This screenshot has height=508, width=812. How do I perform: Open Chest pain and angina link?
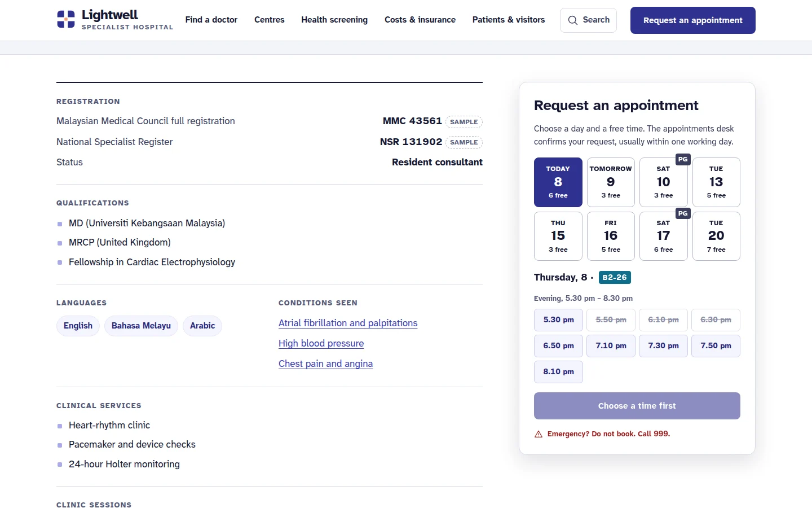tap(325, 364)
